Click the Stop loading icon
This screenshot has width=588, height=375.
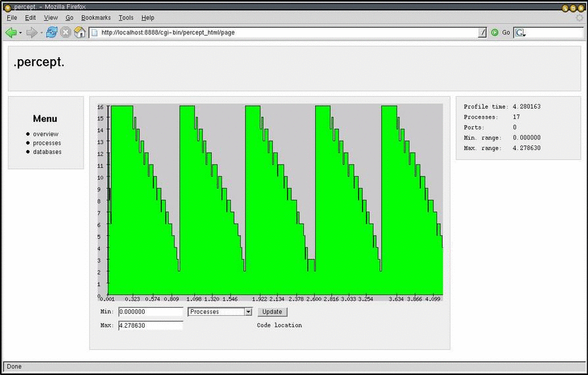point(66,32)
